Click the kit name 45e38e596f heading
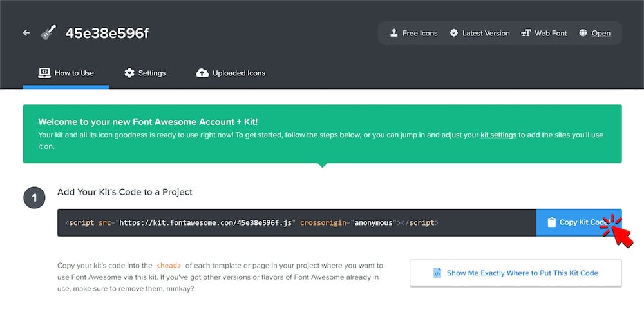 tap(107, 33)
